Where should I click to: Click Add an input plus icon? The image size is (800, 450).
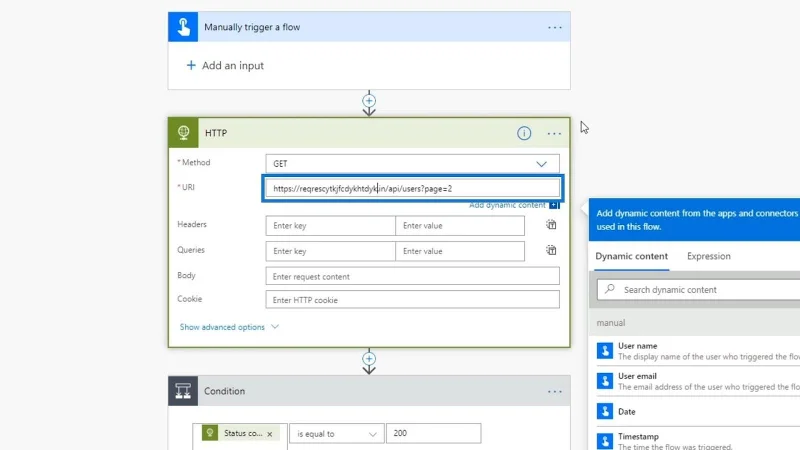click(x=191, y=65)
